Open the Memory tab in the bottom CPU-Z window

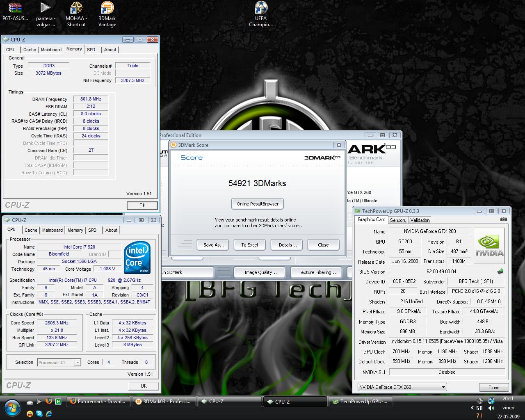75,230
